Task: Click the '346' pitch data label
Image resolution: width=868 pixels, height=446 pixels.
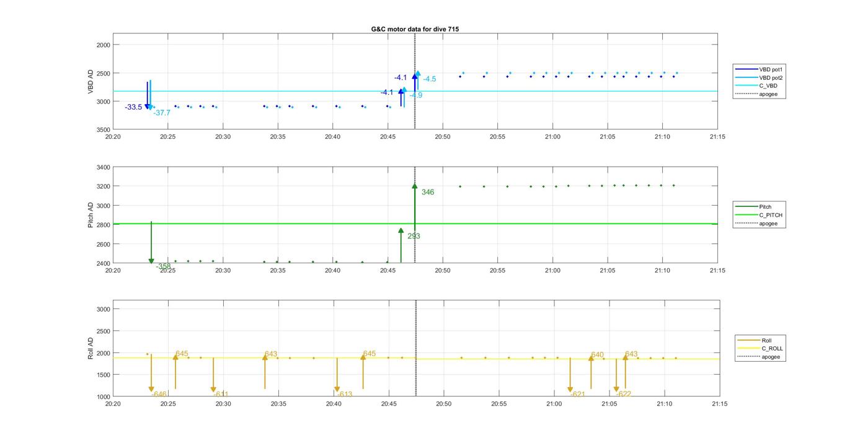Action: click(x=428, y=193)
